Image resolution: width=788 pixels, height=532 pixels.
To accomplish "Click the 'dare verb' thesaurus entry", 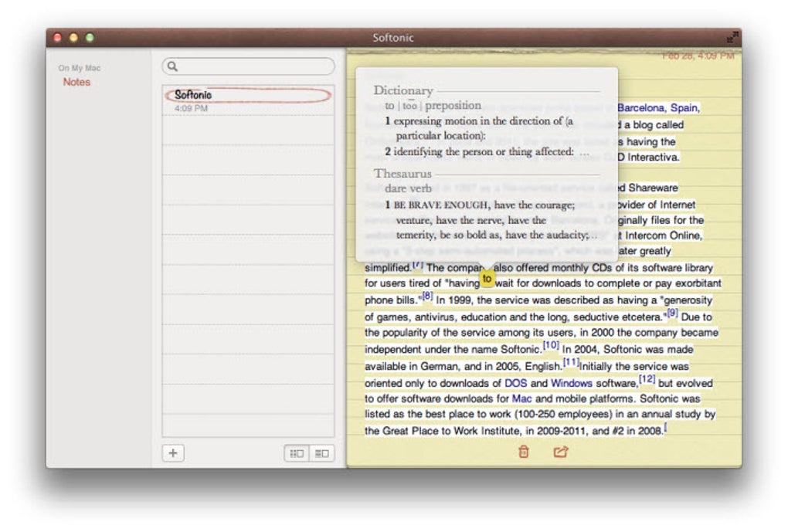I will (408, 188).
